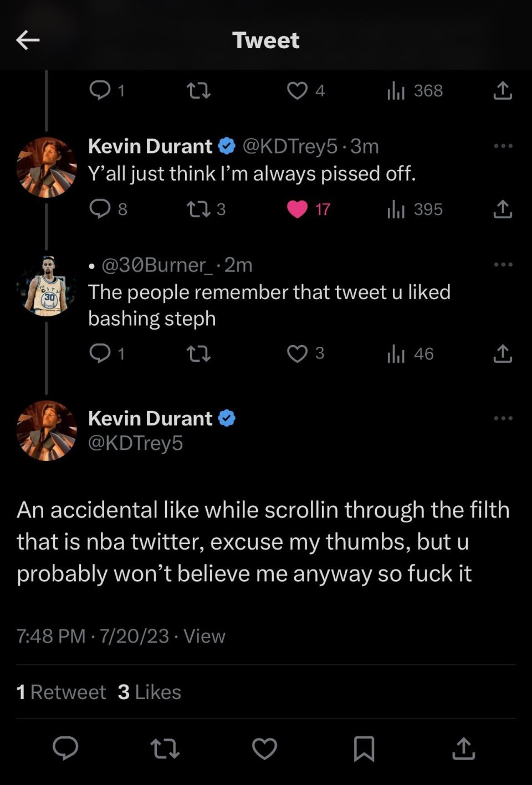Image resolution: width=532 pixels, height=785 pixels.
Task: Open more options for @30Burner_ reply
Action: pos(503,265)
